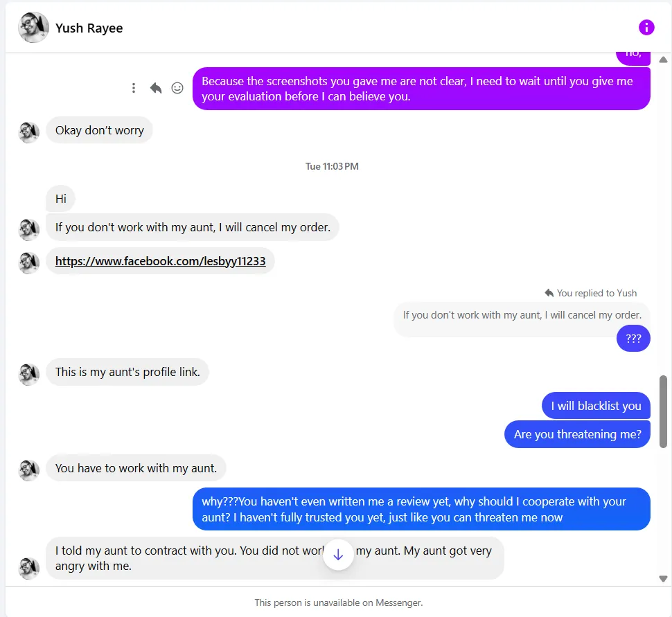Click avatar next to aunt's profile link message
Image resolution: width=672 pixels, height=617 pixels.
click(x=29, y=374)
